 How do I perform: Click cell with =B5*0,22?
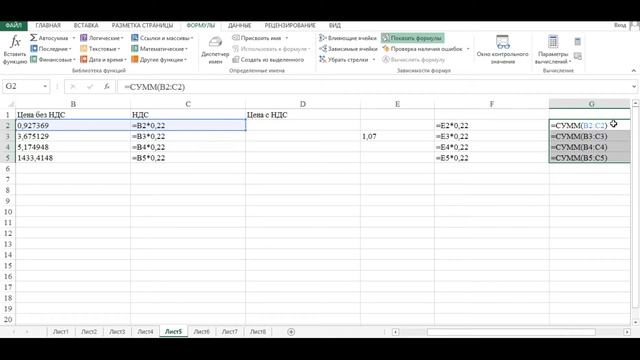pyautogui.click(x=188, y=158)
